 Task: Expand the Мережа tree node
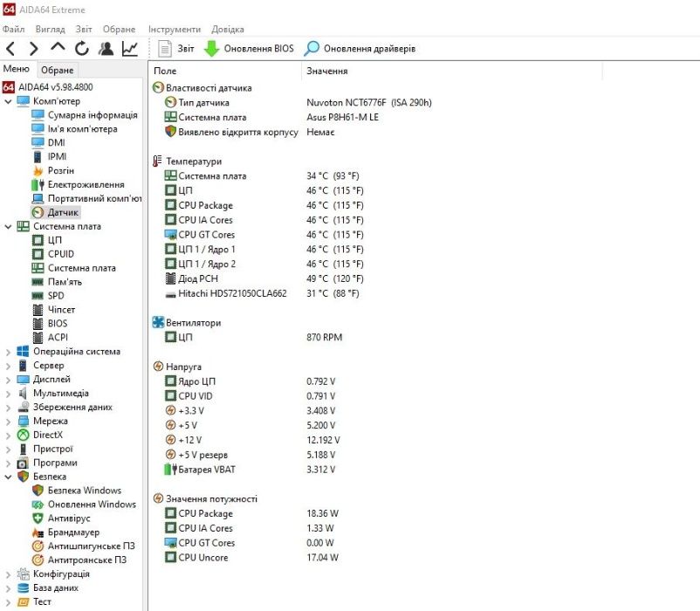point(8,422)
